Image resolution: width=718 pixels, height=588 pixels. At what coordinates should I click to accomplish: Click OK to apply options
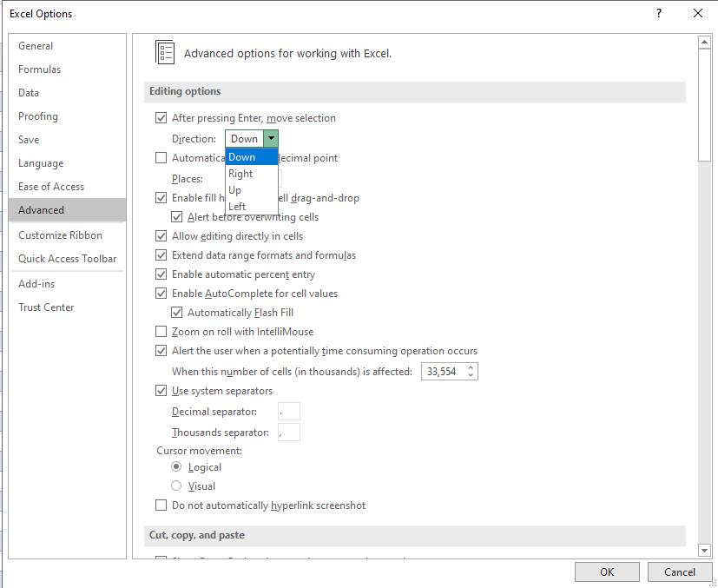point(606,571)
